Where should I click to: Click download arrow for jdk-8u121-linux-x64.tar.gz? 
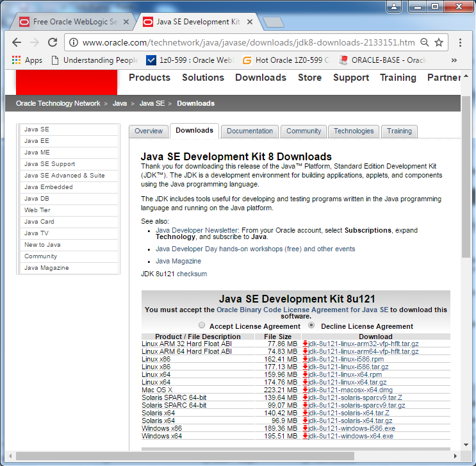tap(305, 382)
